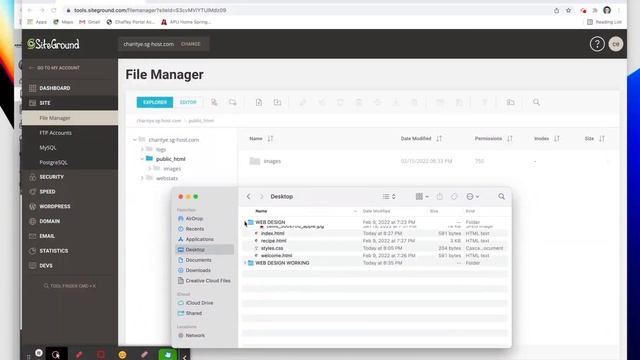Open the Finder list view switcher dropdown
Screen dimensions: 640x360
point(389,197)
